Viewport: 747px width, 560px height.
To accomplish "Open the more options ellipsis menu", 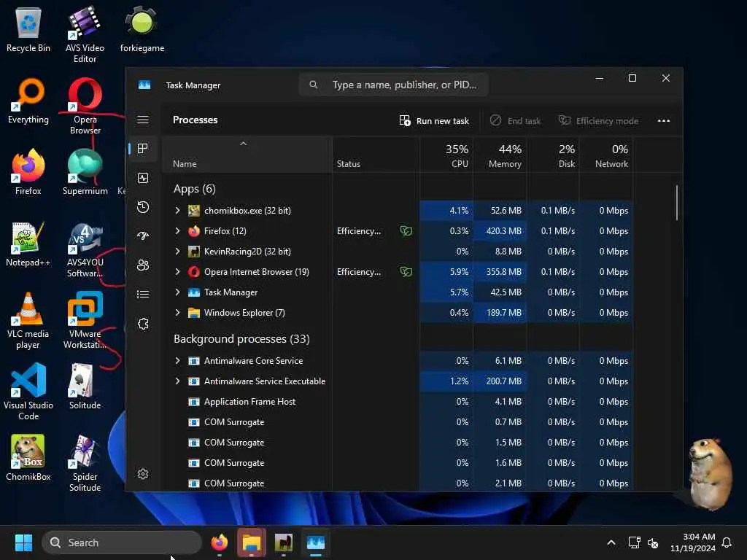I will point(663,121).
